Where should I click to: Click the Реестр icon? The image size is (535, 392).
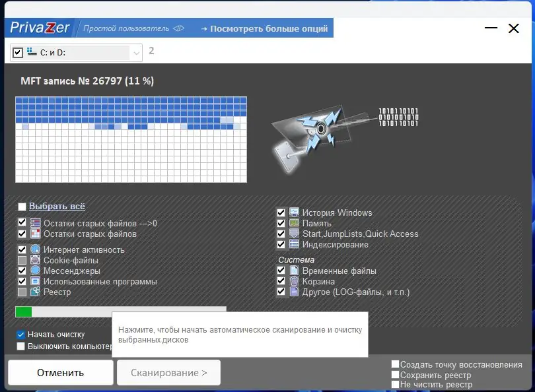35,292
